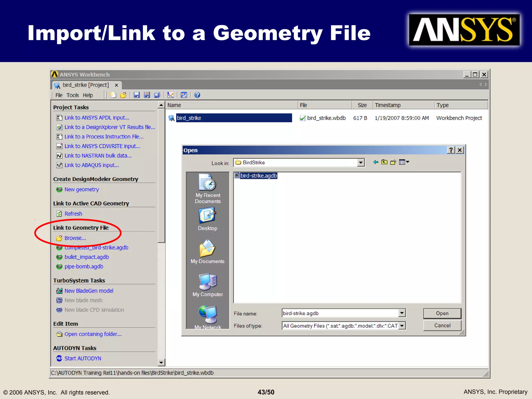Click the Start AUTODYN icon
The height and width of the screenshot is (399, 532).
(x=59, y=358)
